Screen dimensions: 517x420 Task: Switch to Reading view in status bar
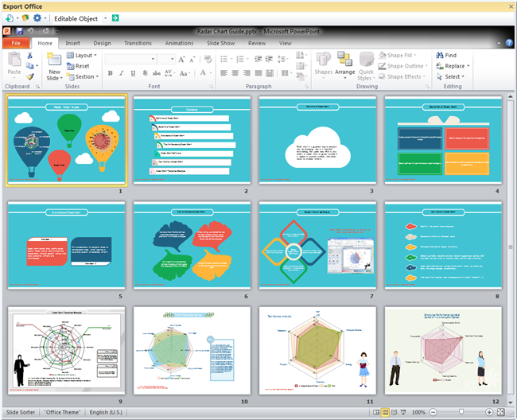[394, 412]
